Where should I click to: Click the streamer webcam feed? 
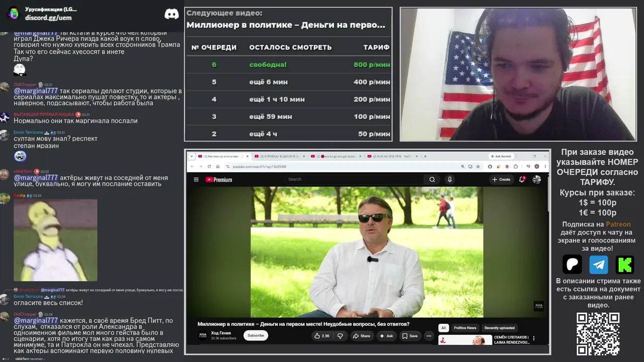point(518,74)
